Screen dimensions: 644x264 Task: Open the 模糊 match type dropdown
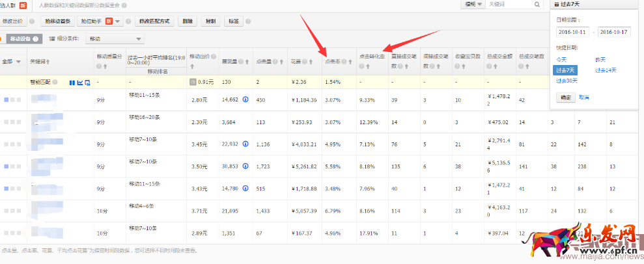coord(472,5)
